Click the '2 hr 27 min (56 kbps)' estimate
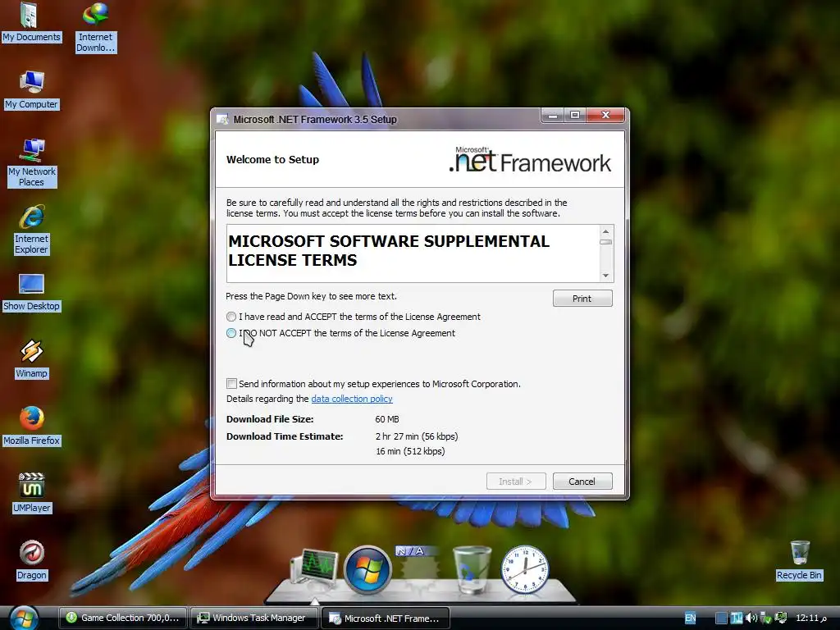The height and width of the screenshot is (630, 840). [x=417, y=436]
